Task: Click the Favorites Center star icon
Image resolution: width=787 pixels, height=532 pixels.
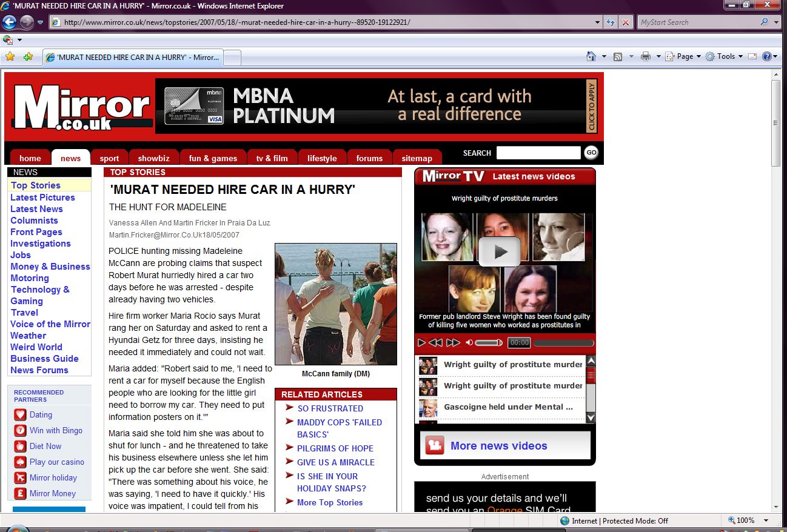Action: coord(10,56)
